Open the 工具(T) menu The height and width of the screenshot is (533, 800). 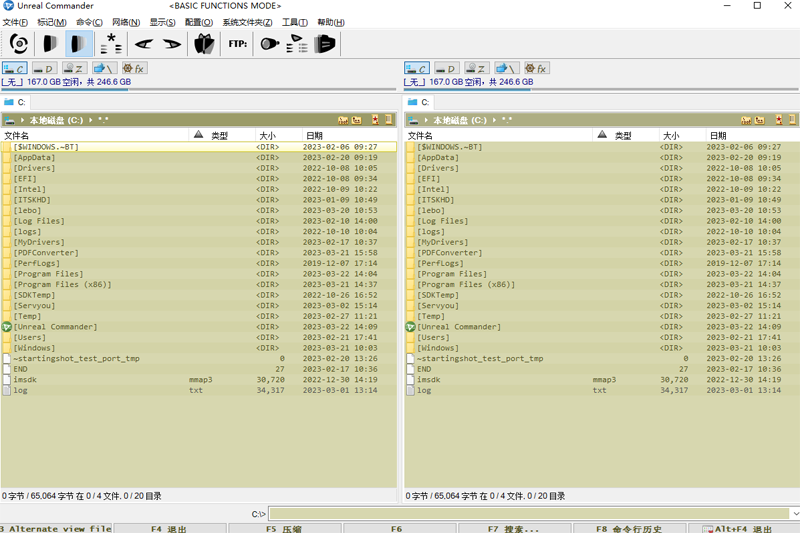(294, 22)
